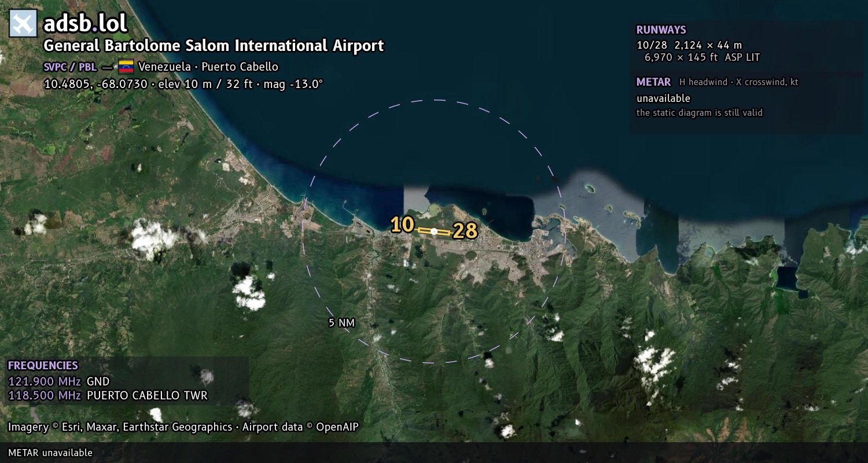868x463 pixels.
Task: Select the white airport reference dot on the runway
Action: pos(434,231)
